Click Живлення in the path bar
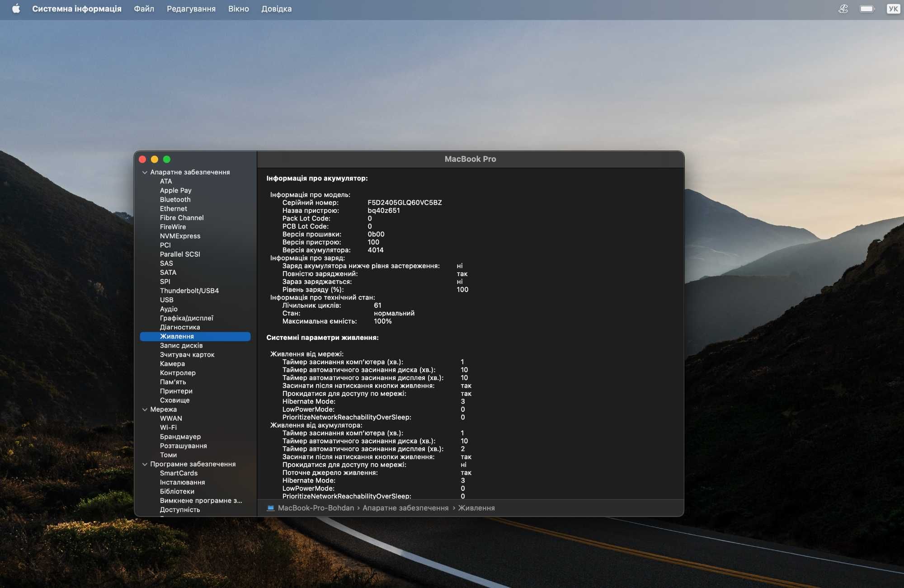 tap(476, 508)
